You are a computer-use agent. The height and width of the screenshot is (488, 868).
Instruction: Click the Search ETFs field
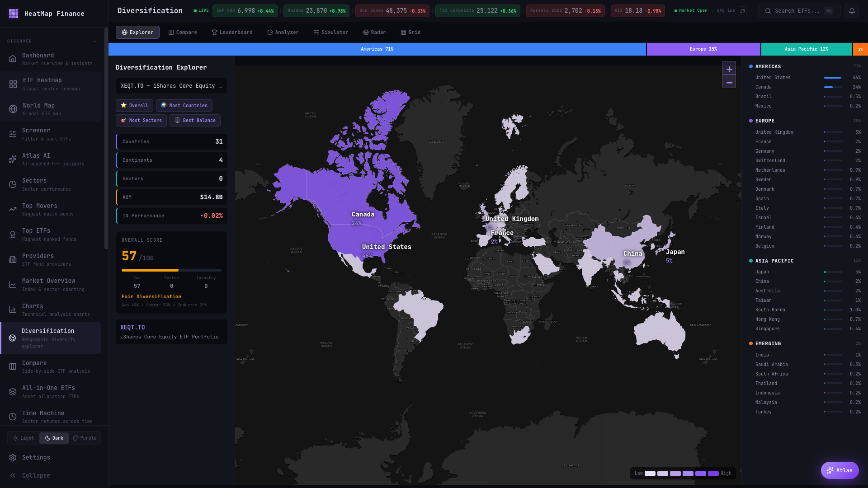(799, 11)
